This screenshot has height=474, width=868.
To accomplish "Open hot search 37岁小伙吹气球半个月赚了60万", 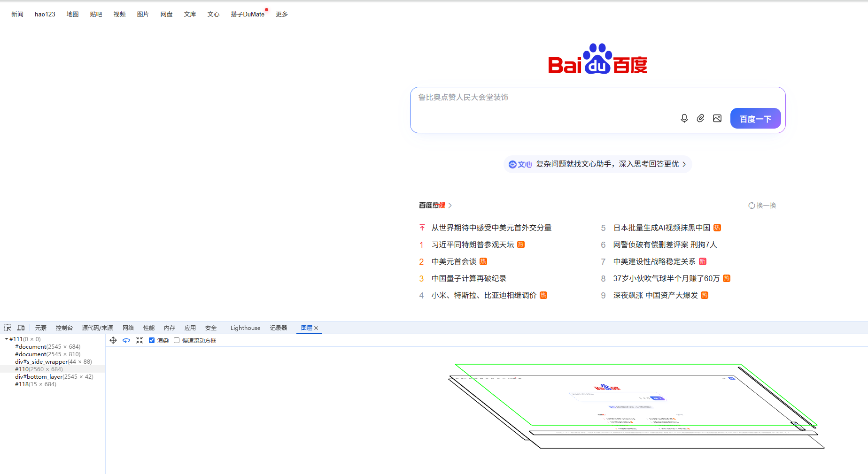I will coord(666,278).
